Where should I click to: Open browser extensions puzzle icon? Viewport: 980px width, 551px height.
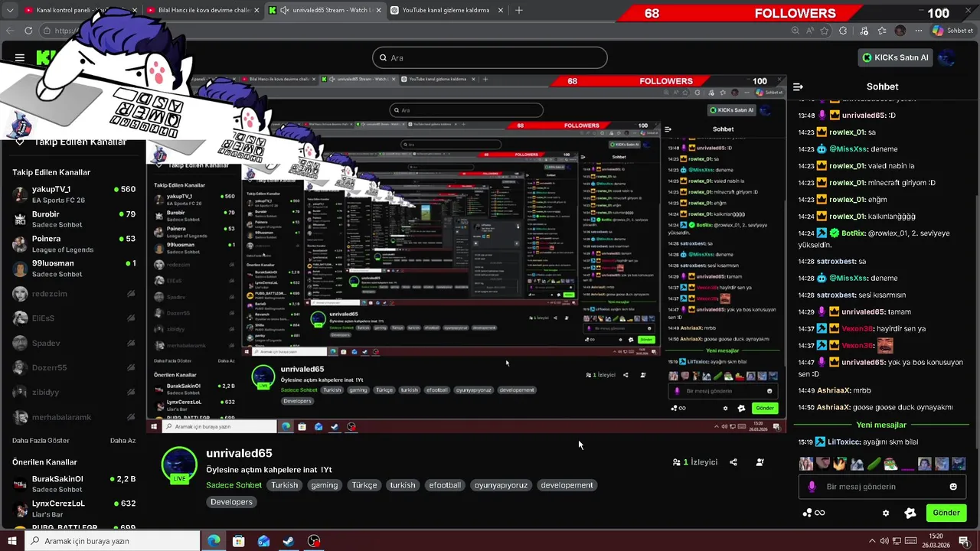coord(843,31)
